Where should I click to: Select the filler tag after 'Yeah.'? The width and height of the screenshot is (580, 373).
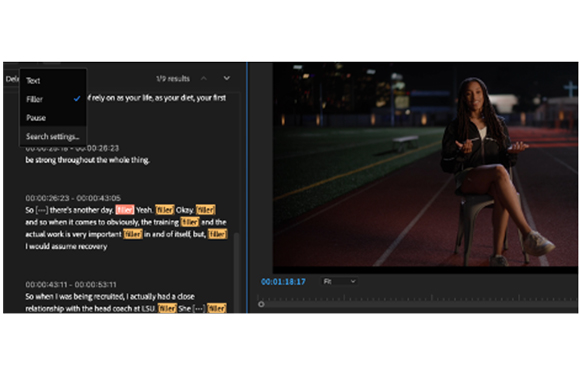(165, 210)
